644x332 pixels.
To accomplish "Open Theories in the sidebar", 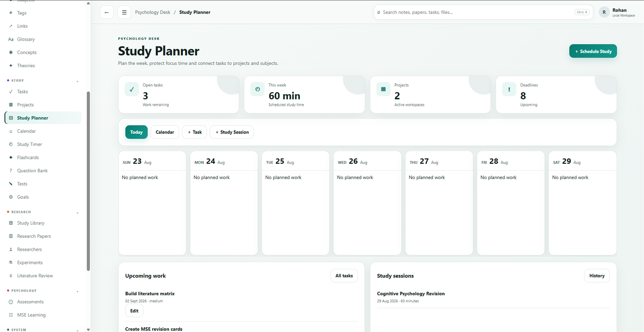I will [x=43, y=66].
